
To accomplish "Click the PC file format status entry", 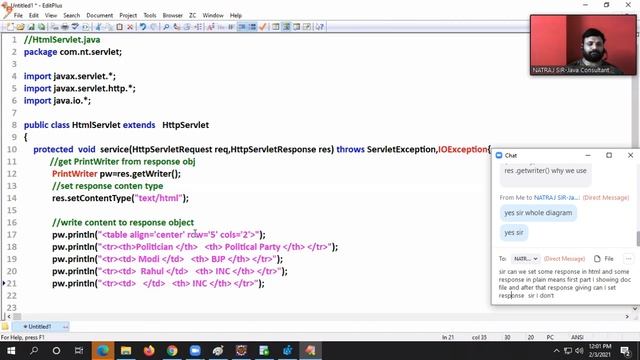I will pos(550,337).
